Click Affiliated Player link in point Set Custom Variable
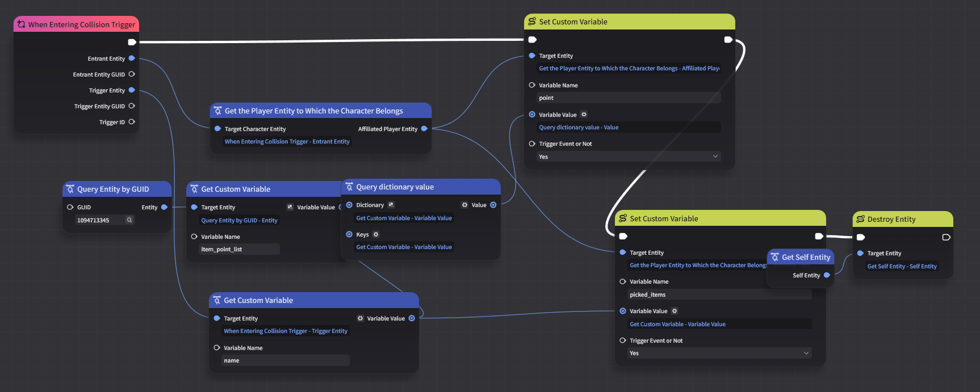 coord(629,68)
